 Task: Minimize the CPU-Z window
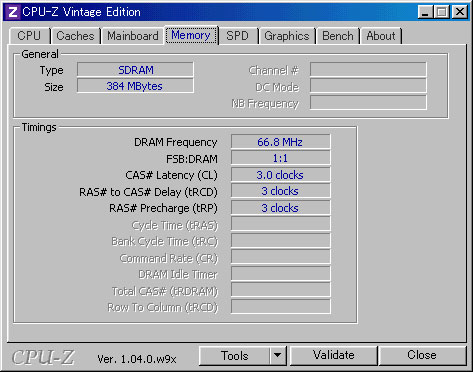(426, 12)
